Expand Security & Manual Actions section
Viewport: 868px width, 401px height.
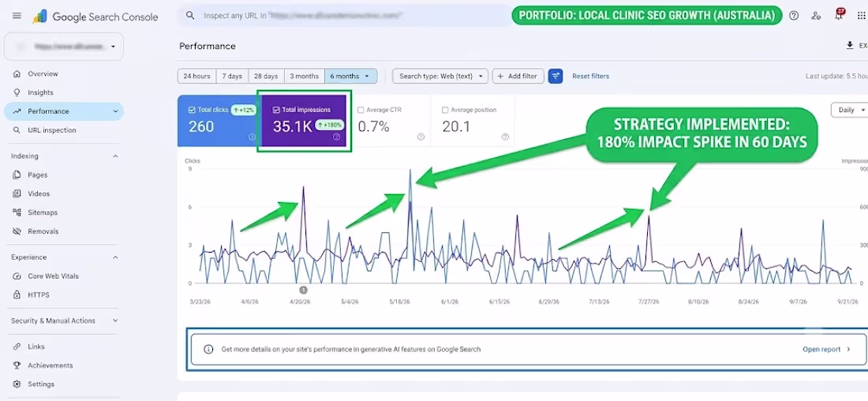115,320
